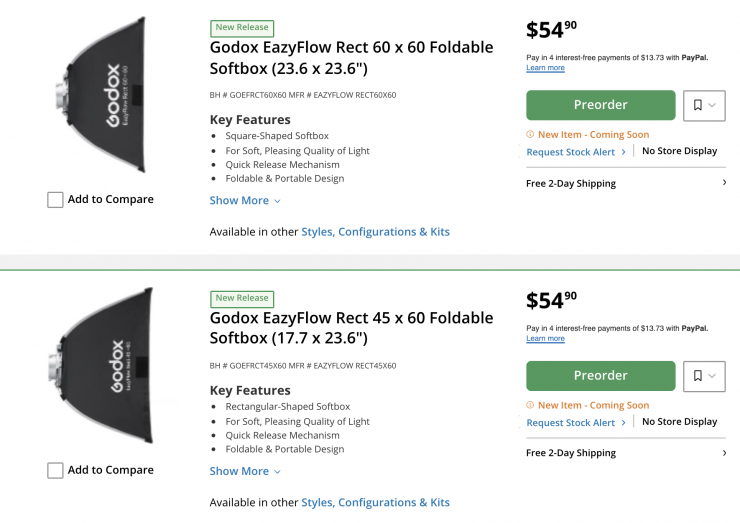The width and height of the screenshot is (740, 523).
Task: Click arrow next to second Request Stock Alert
Action: point(624,423)
